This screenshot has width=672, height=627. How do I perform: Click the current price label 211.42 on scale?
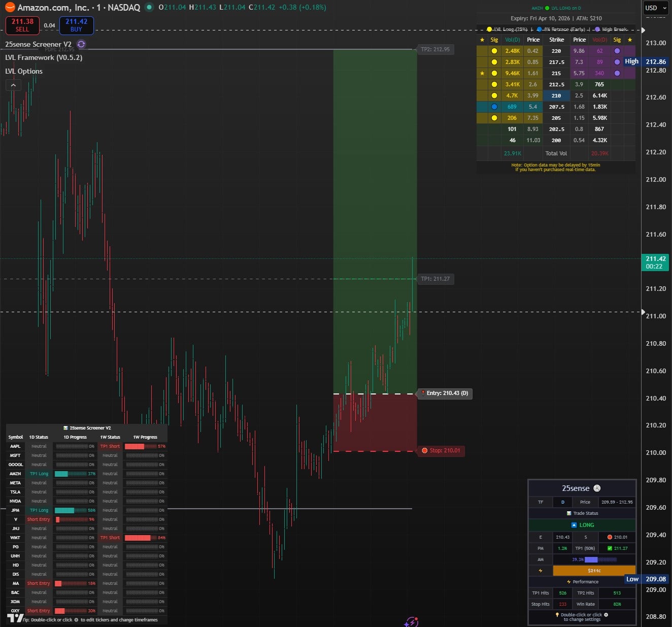656,262
